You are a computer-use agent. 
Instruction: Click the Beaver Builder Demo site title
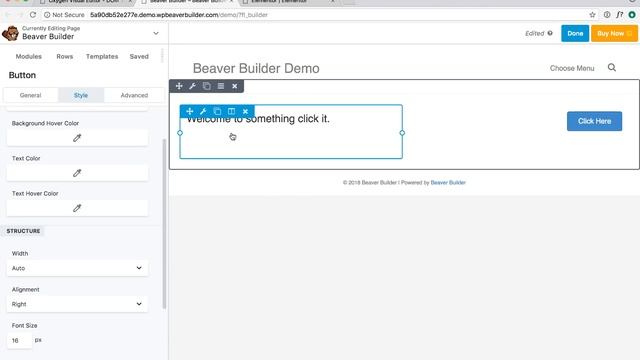tap(256, 68)
